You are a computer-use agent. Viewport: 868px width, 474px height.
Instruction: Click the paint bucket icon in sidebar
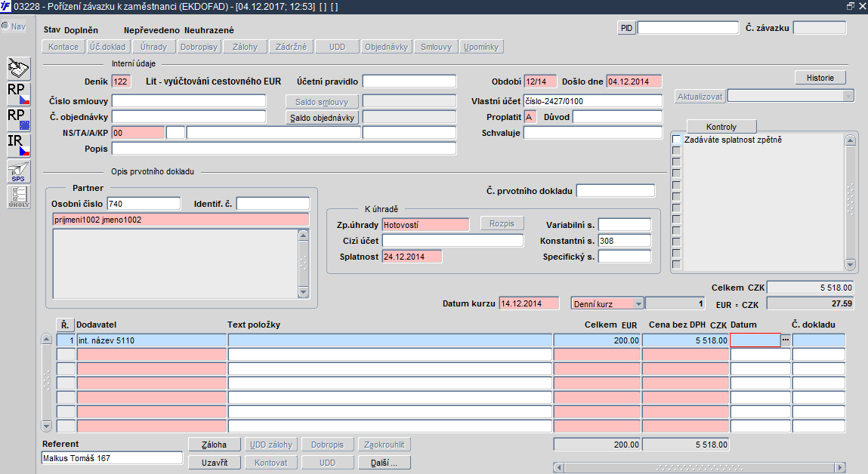[x=19, y=69]
